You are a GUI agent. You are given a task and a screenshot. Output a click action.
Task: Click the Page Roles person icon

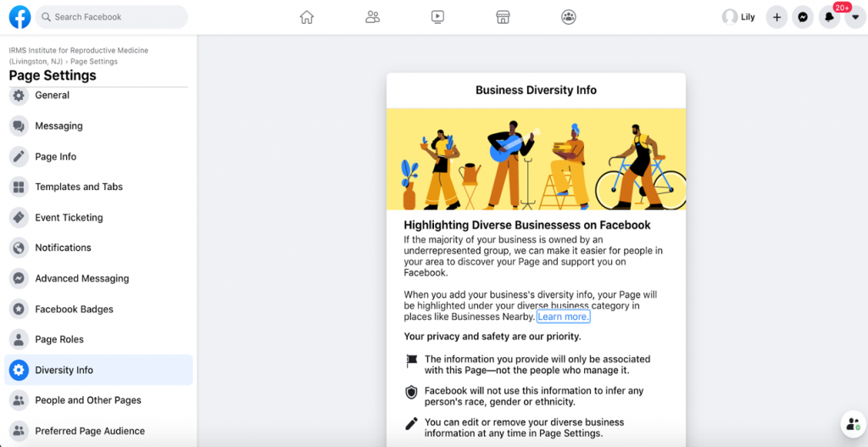click(x=19, y=339)
